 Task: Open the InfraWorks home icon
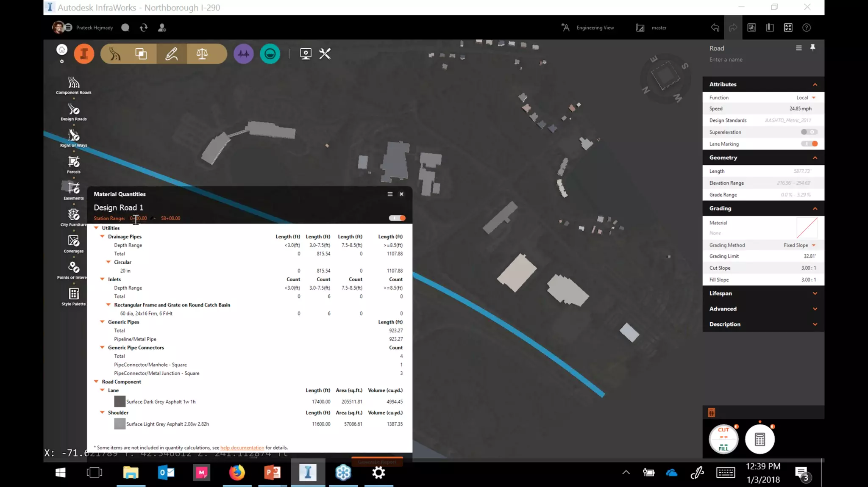62,50
